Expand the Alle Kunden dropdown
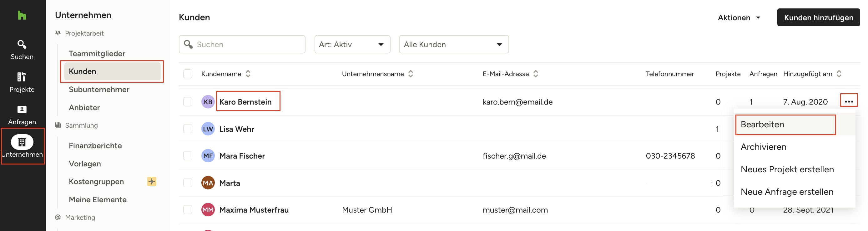 (454, 44)
